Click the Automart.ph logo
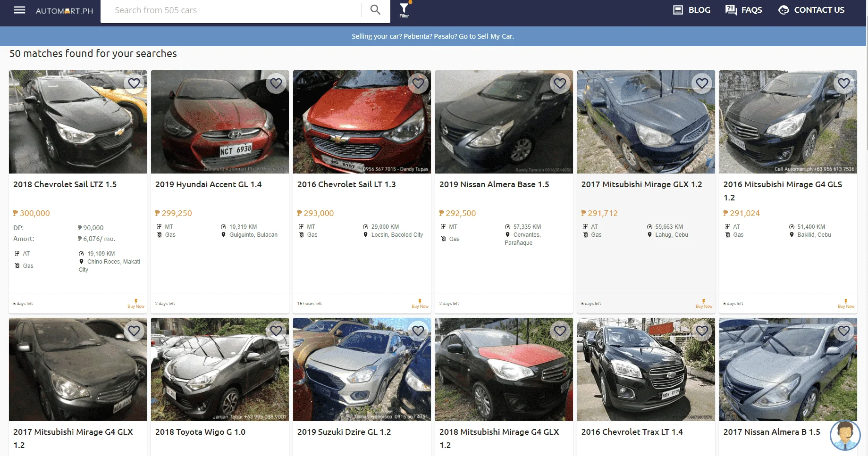Viewport: 868px width, 456px height. click(65, 11)
